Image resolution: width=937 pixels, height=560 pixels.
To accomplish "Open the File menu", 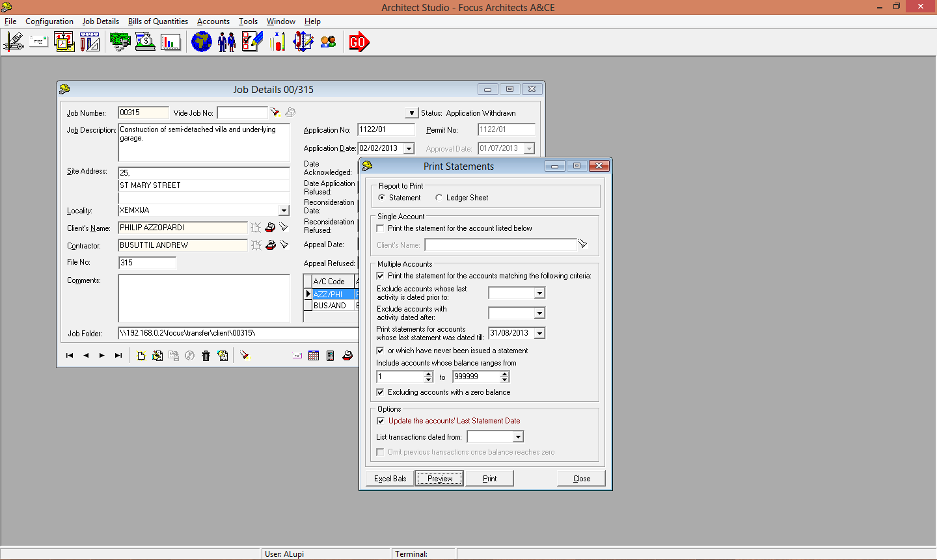I will point(10,21).
